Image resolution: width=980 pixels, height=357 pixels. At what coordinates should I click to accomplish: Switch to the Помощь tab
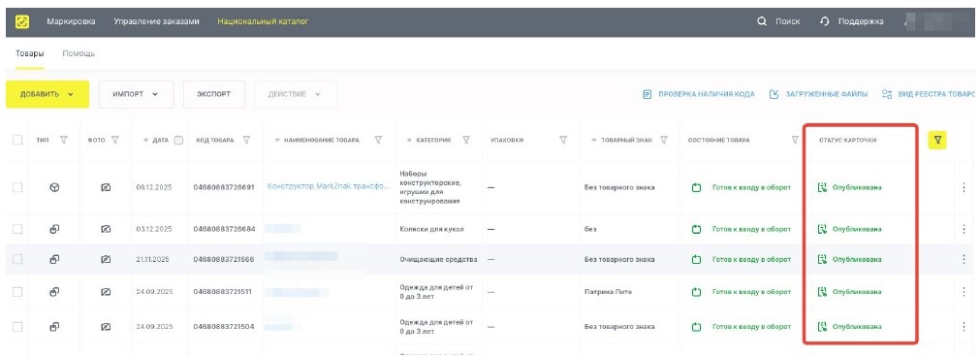79,53
